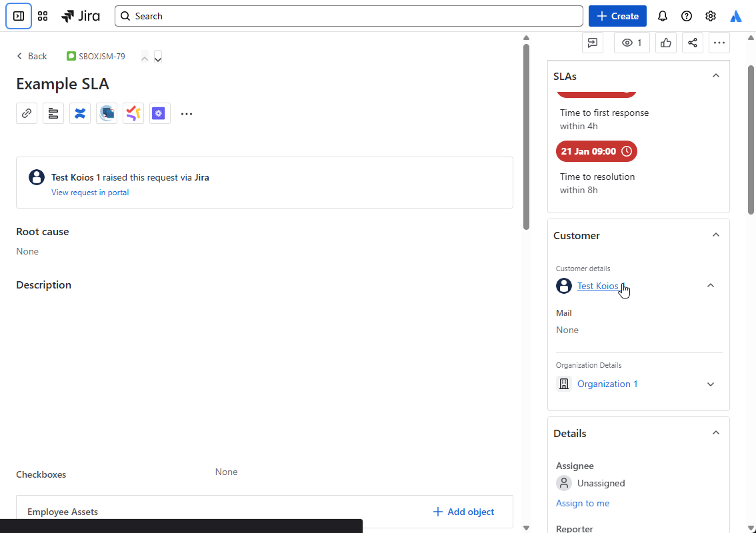Click the thumbs up vote icon
The height and width of the screenshot is (533, 756).
pyautogui.click(x=666, y=43)
